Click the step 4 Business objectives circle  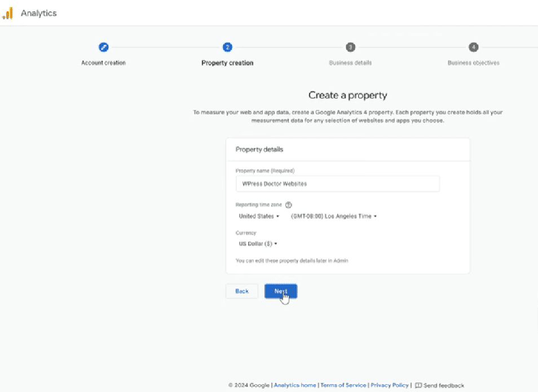473,47
